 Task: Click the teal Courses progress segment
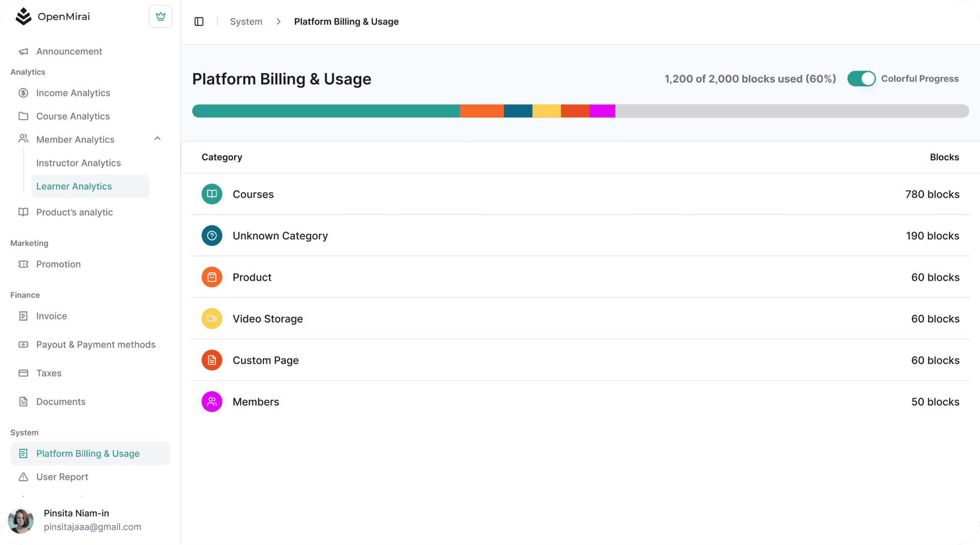coord(326,111)
